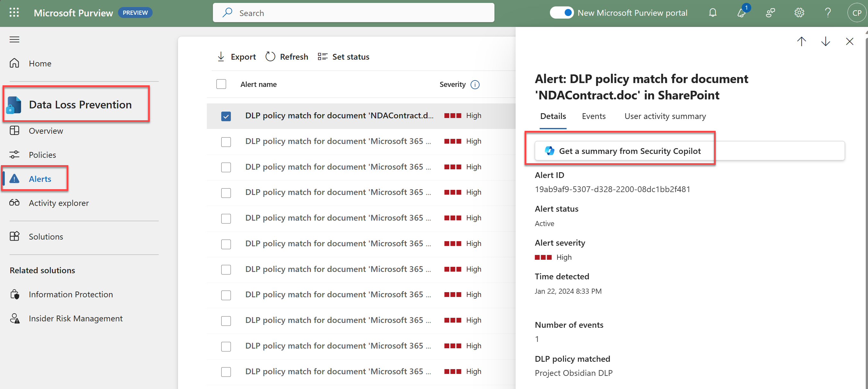Go to previous alert with up arrow
The image size is (868, 389).
click(x=801, y=41)
